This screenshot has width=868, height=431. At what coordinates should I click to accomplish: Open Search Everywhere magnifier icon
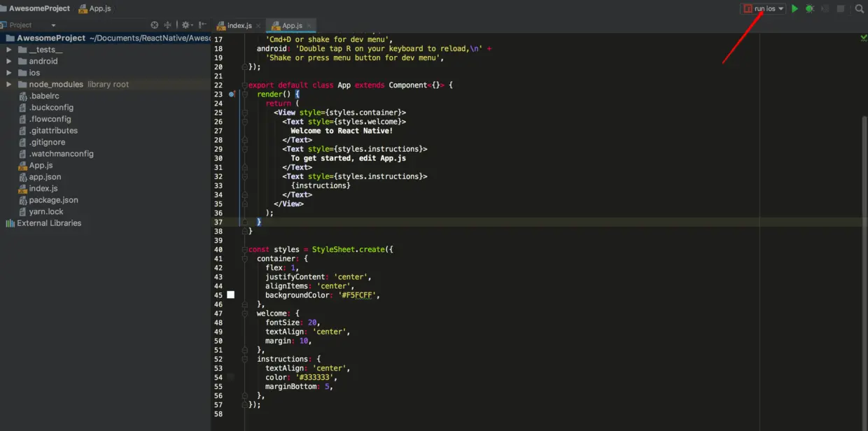coord(860,8)
